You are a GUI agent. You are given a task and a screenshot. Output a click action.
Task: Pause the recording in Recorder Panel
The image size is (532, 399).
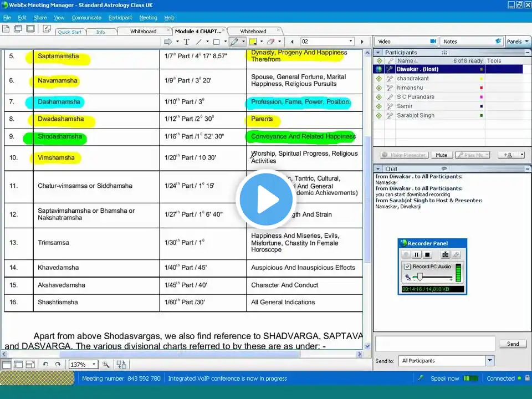point(417,255)
